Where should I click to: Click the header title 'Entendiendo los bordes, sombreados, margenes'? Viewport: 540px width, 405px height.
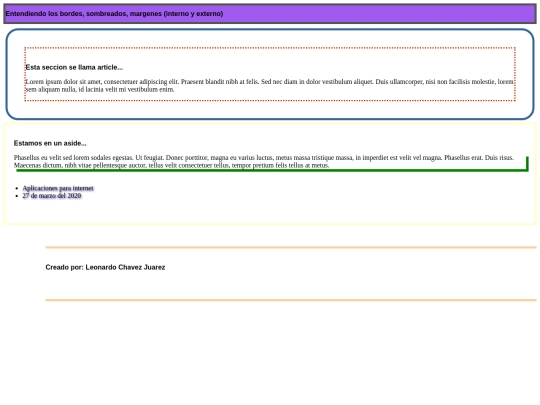(x=114, y=14)
